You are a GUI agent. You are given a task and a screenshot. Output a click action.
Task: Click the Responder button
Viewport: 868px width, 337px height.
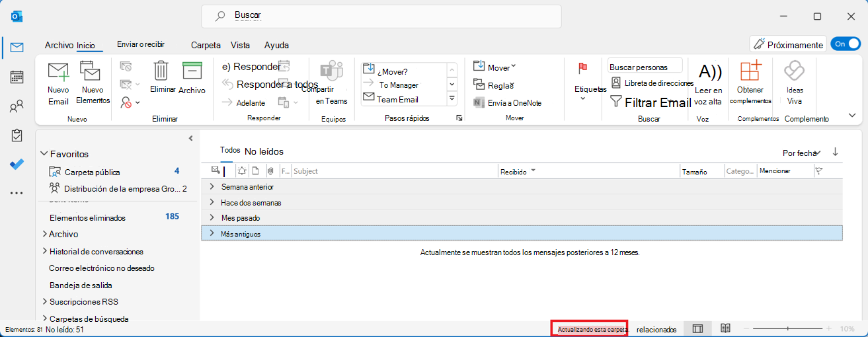(x=251, y=66)
